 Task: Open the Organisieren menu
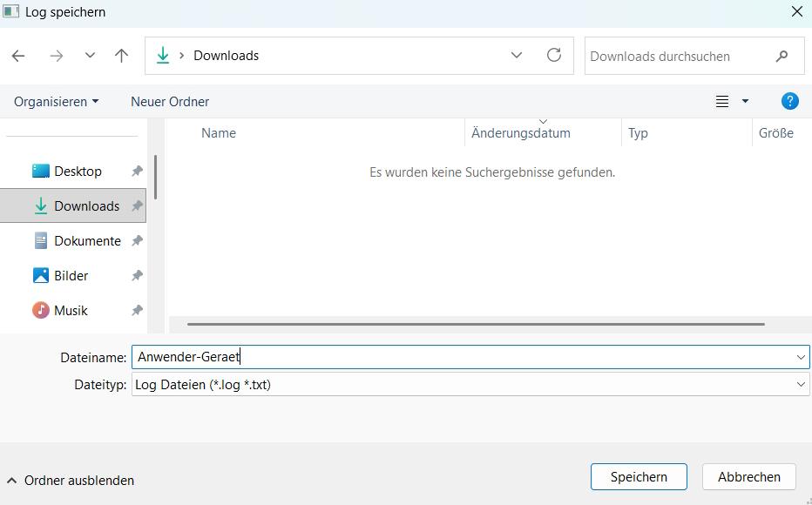[x=56, y=101]
